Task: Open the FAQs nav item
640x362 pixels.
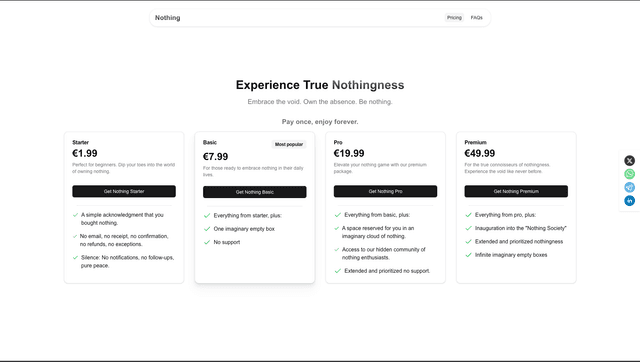Action: coord(476,18)
